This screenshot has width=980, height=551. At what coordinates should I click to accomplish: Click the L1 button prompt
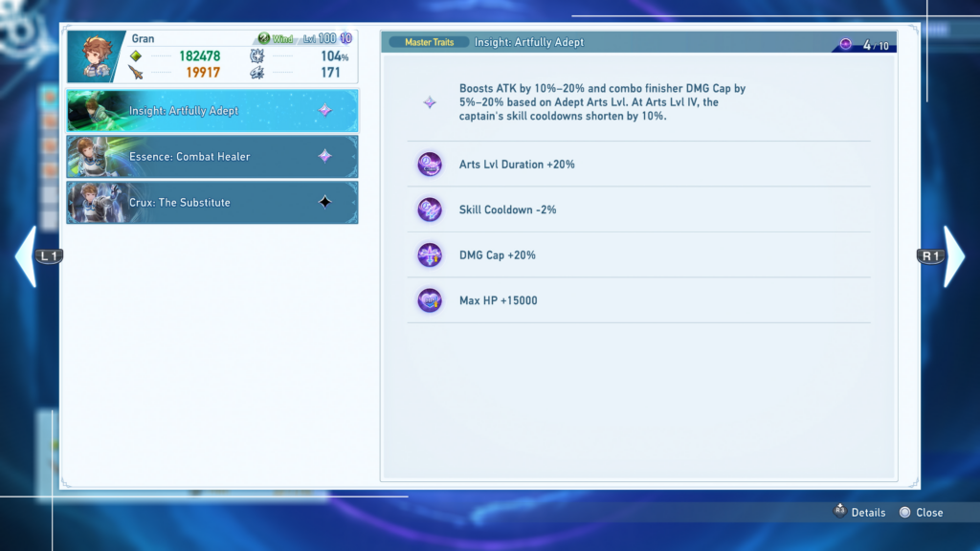[x=50, y=256]
